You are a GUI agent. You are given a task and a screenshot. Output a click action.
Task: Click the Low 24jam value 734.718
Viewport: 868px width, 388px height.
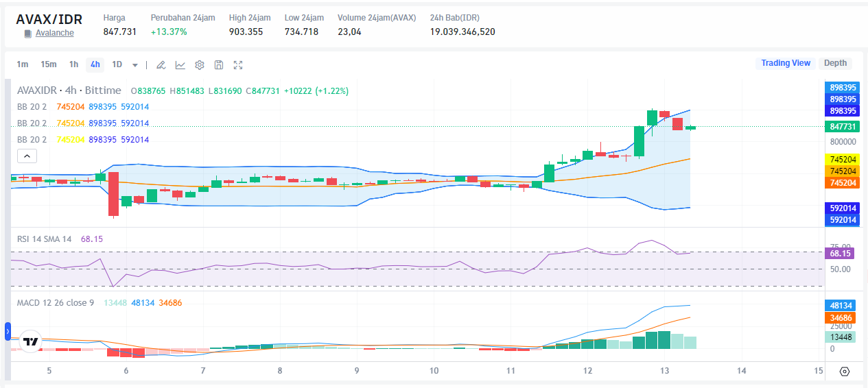coord(301,32)
